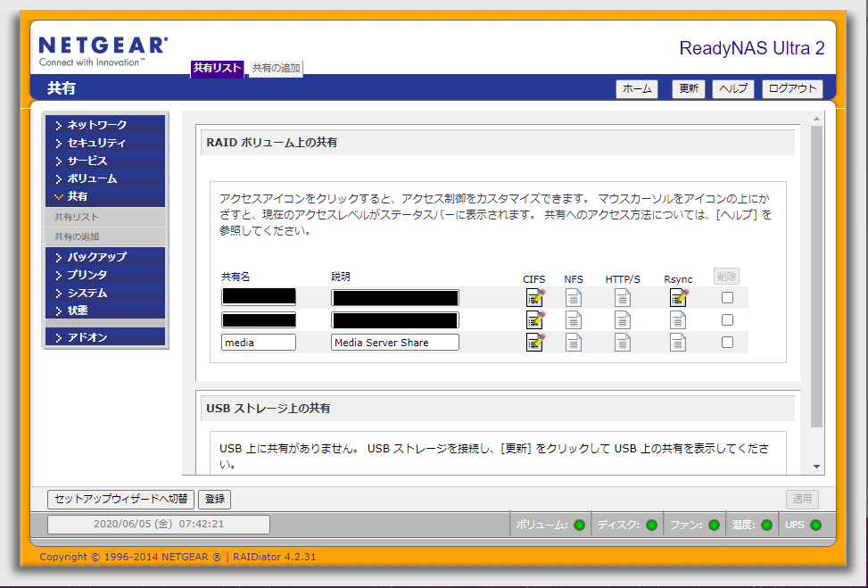Open Rsync access icon in first share row
Image resolution: width=868 pixels, height=588 pixels.
679,298
